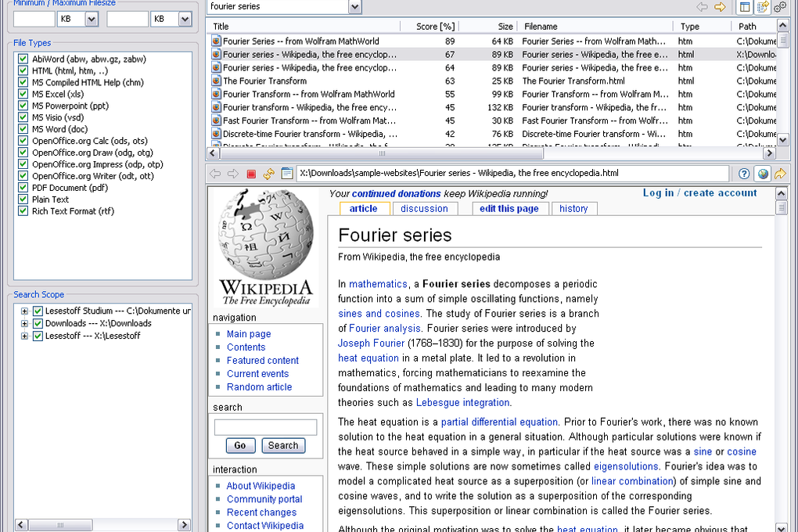The width and height of the screenshot is (798, 532).
Task: Open the 'edit this page' tab
Action: click(x=509, y=209)
